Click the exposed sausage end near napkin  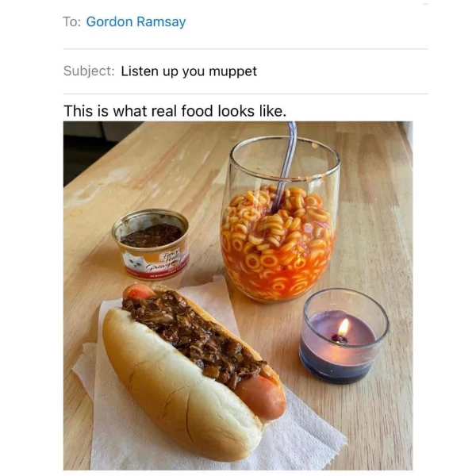pos(263,396)
